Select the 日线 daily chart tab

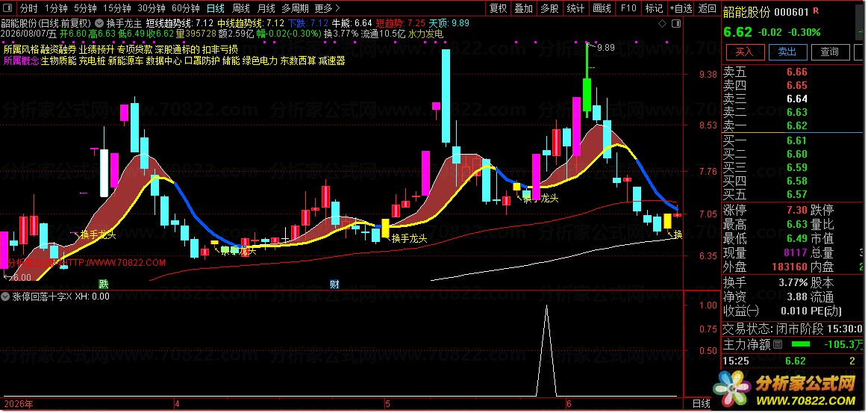[216, 8]
